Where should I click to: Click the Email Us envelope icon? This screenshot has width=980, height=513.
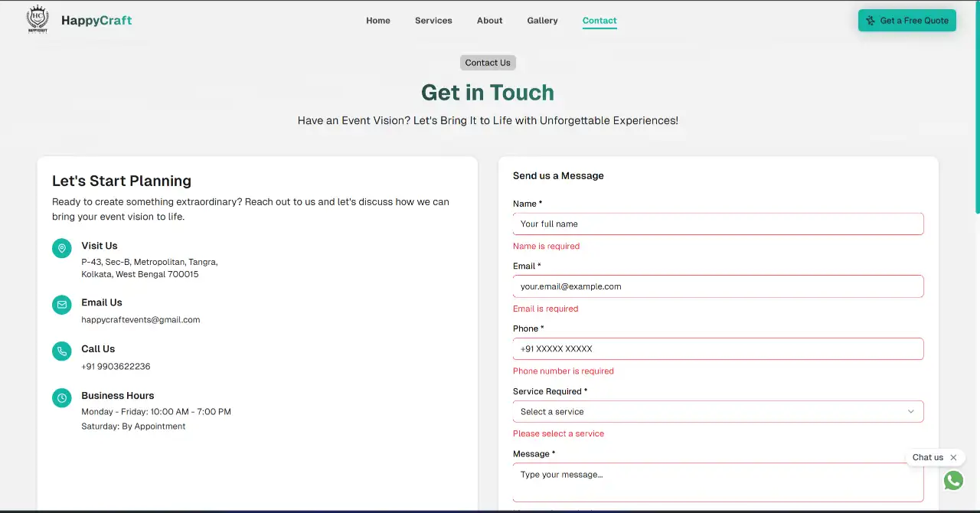pyautogui.click(x=61, y=305)
